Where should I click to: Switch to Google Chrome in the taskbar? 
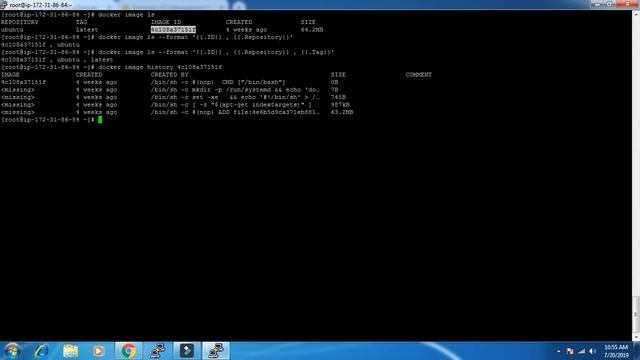(129, 351)
